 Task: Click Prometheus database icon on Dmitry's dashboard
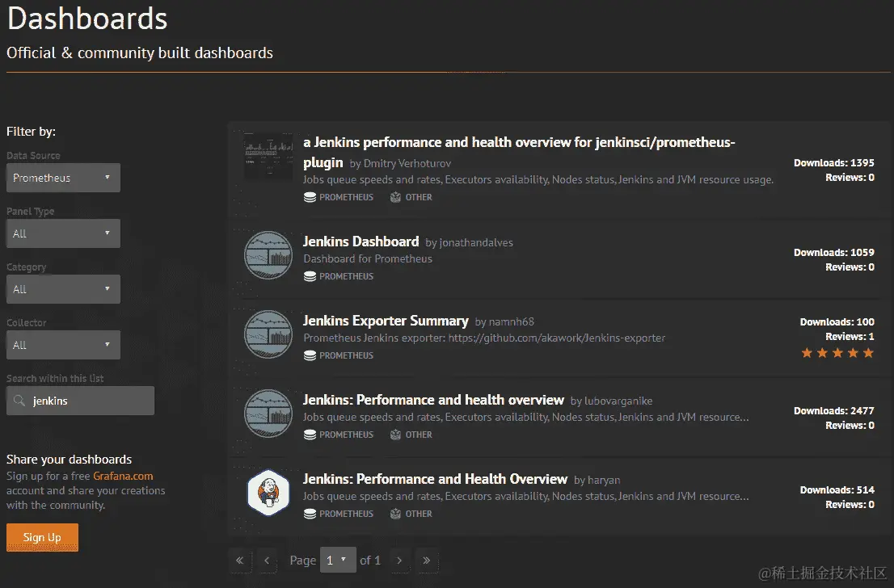click(310, 197)
